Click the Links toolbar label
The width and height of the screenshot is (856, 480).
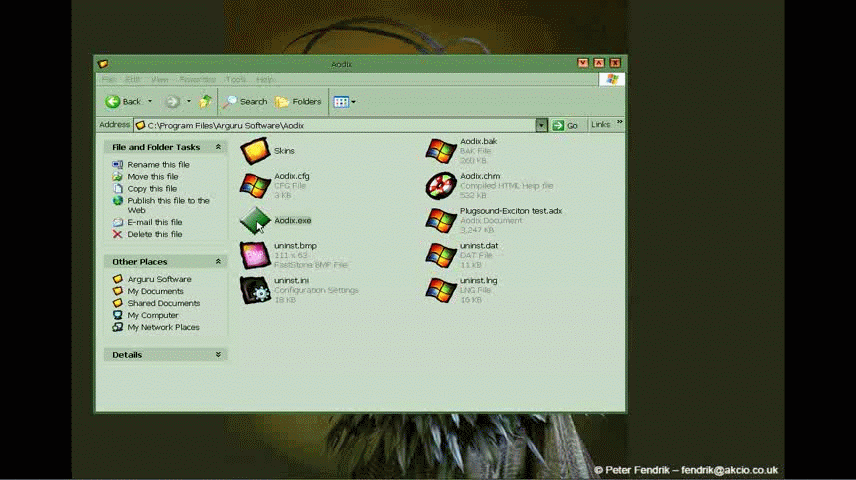click(x=601, y=125)
